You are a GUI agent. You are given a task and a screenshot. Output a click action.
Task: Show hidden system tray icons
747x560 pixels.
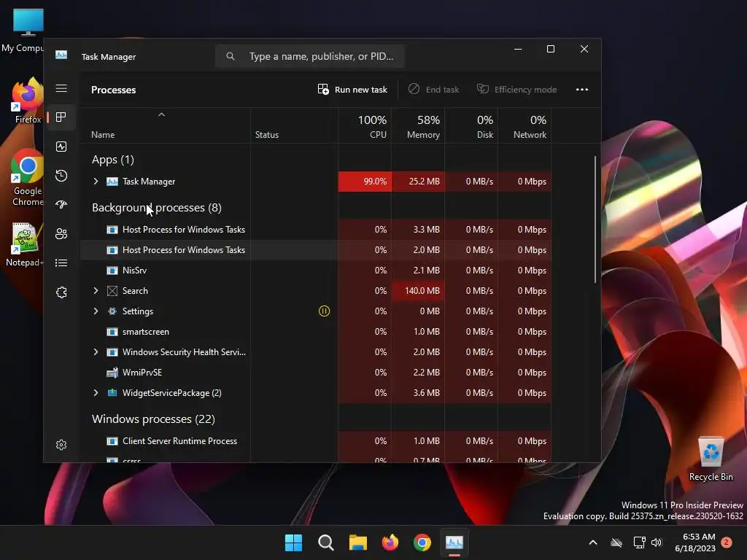(x=593, y=542)
